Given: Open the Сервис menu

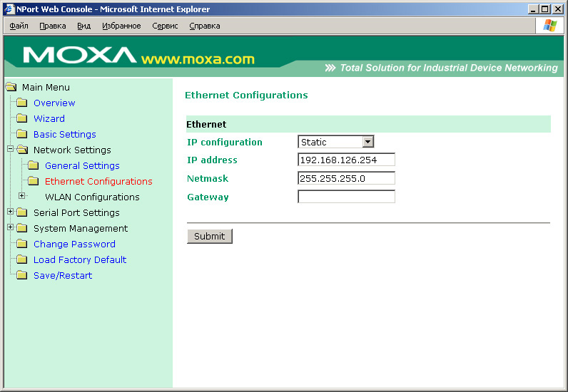Looking at the screenshot, I should (165, 26).
